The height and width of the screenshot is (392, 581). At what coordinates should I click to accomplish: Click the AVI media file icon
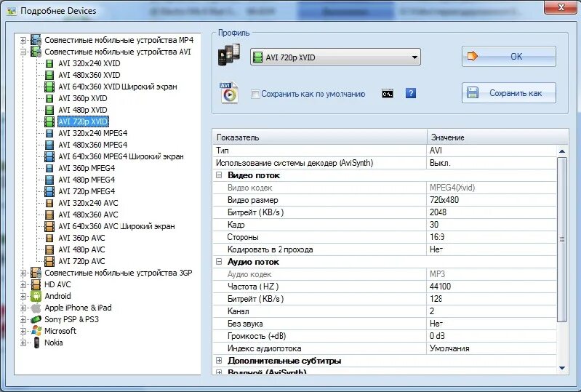click(x=229, y=92)
